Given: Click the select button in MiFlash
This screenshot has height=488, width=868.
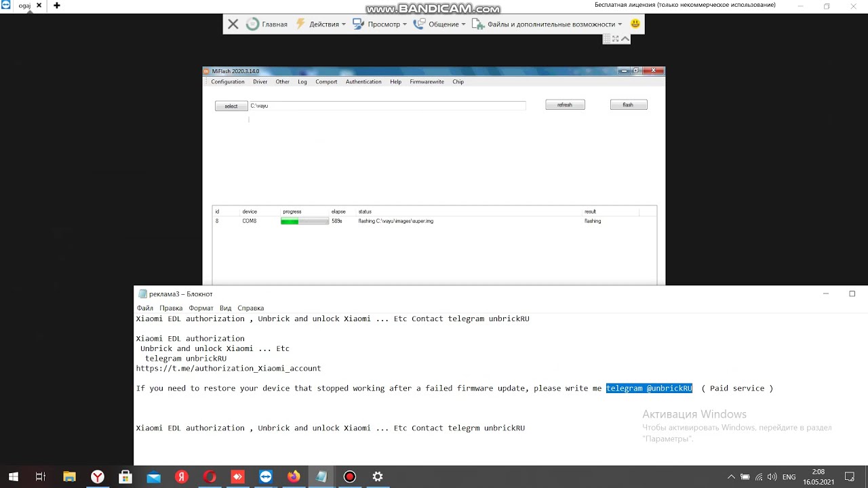Looking at the screenshot, I should tap(231, 106).
